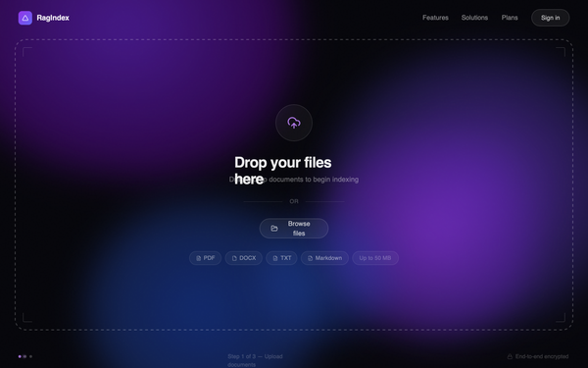Click the Browse files button

[294, 229]
